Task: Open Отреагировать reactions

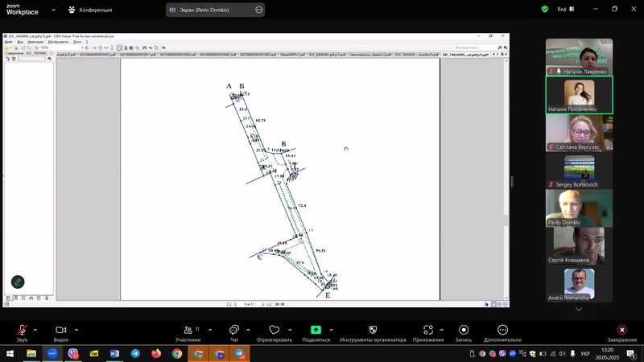Action: click(x=274, y=333)
